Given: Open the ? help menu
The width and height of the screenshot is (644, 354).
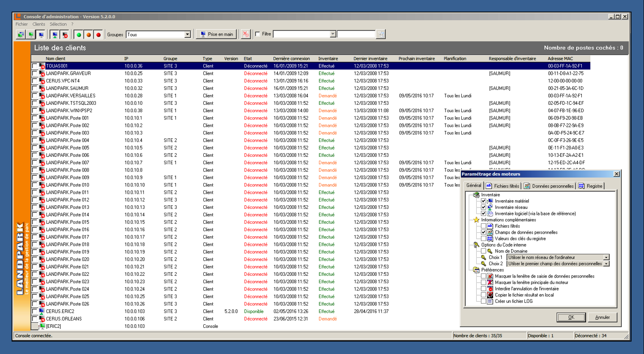Looking at the screenshot, I should click(x=72, y=24).
